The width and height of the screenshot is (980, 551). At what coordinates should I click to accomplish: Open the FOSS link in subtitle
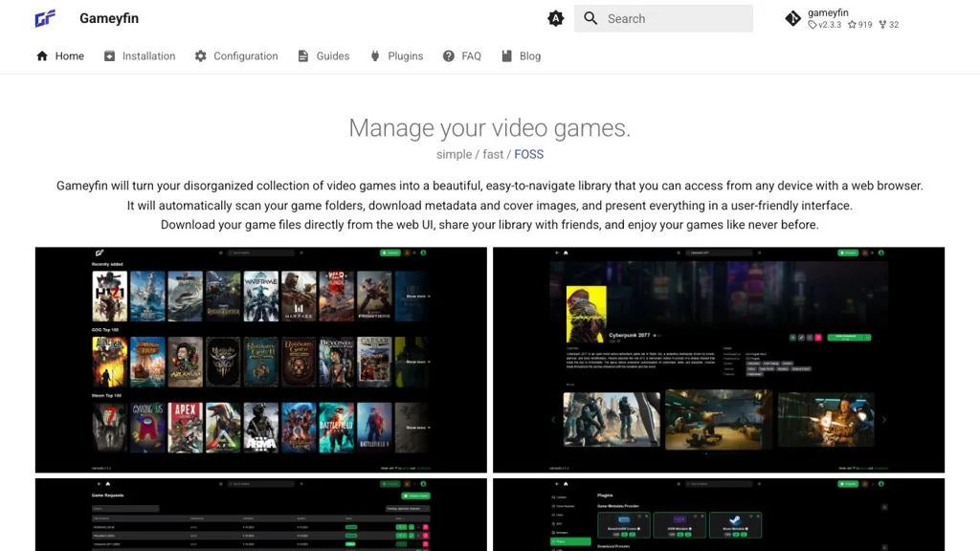pos(528,154)
